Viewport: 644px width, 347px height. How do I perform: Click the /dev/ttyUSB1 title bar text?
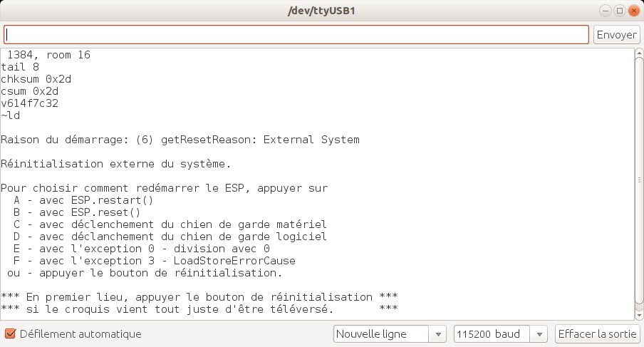(x=322, y=11)
